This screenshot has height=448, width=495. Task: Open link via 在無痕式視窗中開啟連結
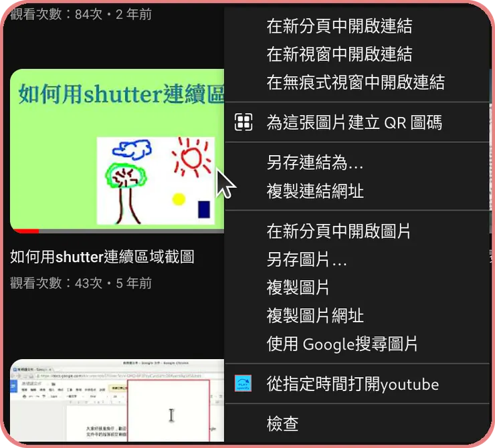click(x=357, y=82)
